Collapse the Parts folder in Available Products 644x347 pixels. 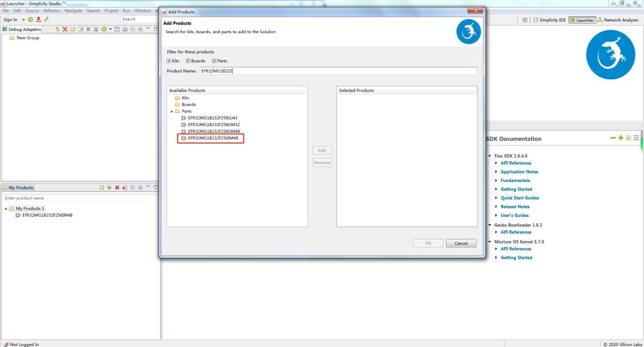coord(171,111)
